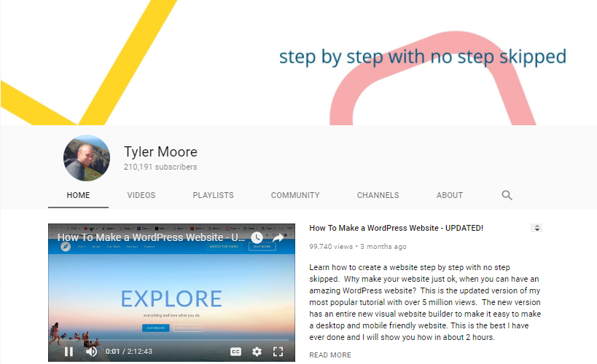The height and width of the screenshot is (364, 597).
Task: Click the video title overlay in the player
Action: tap(151, 238)
